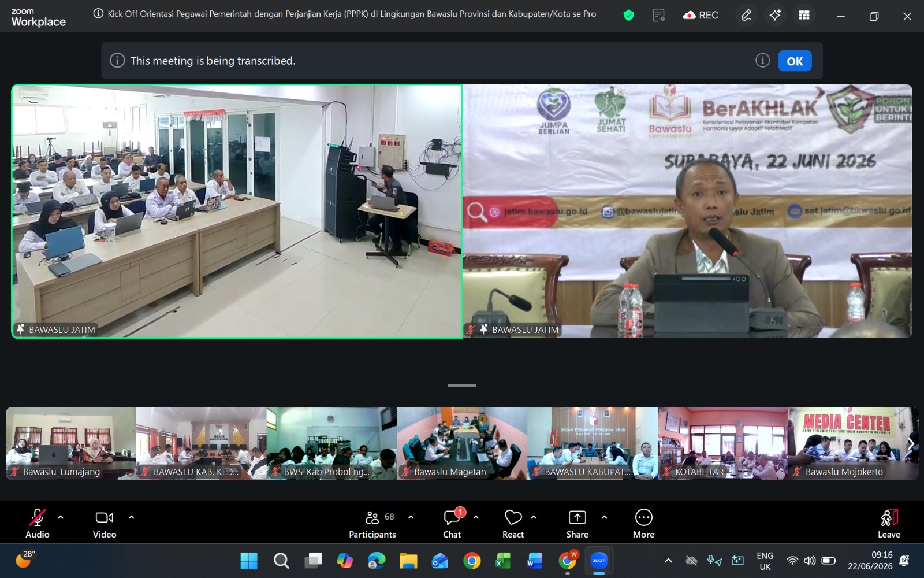Open Task View on the taskbar

[x=314, y=561]
